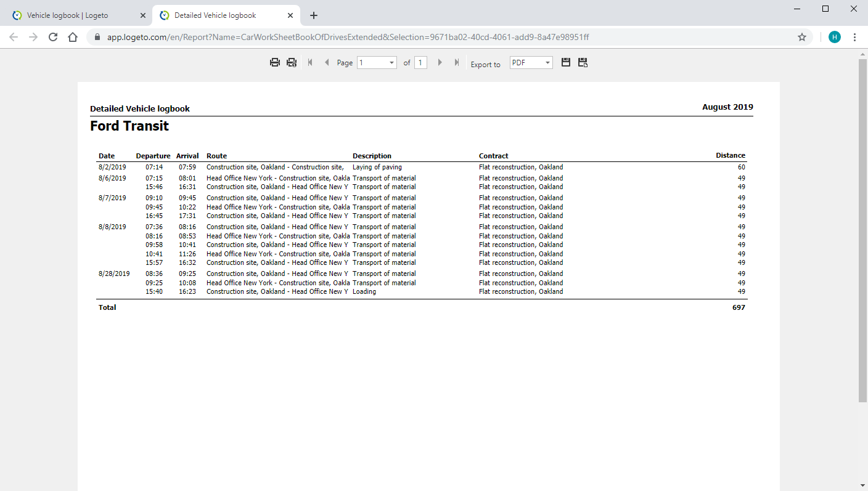This screenshot has height=491, width=868.
Task: Click total distance 697
Action: pos(739,307)
